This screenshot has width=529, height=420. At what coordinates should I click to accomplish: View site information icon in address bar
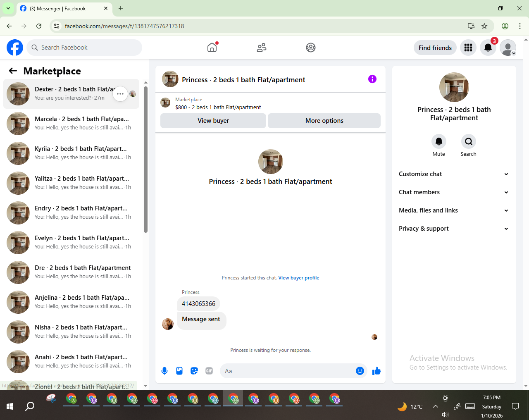click(x=57, y=26)
